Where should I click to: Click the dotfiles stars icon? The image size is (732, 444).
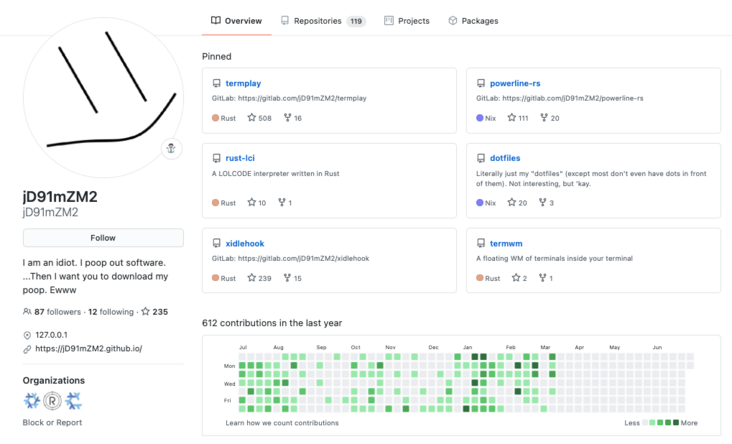pos(511,203)
